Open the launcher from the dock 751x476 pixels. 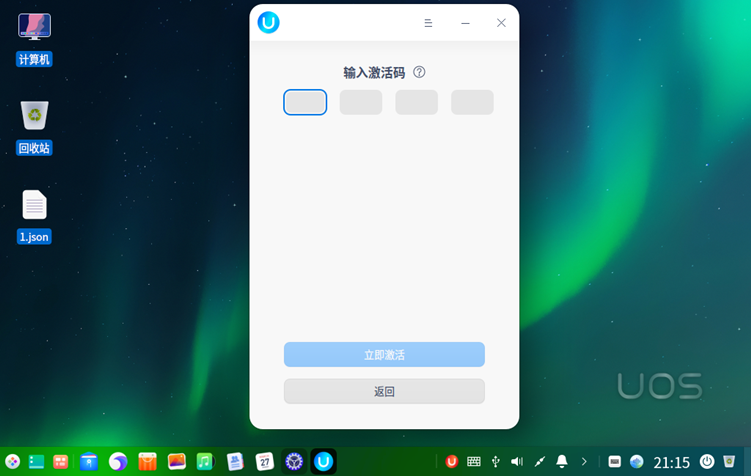12,461
